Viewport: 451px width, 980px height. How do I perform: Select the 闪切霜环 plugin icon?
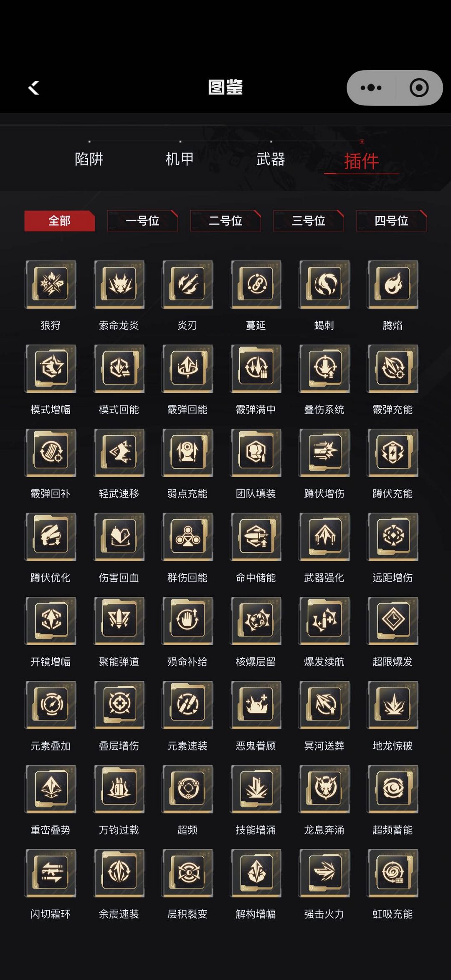pyautogui.click(x=51, y=873)
